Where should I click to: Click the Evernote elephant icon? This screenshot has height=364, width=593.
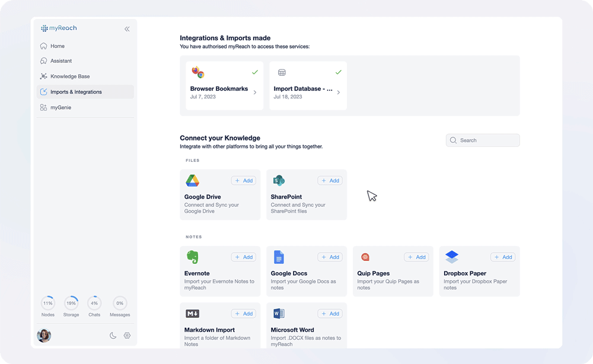tap(192, 257)
